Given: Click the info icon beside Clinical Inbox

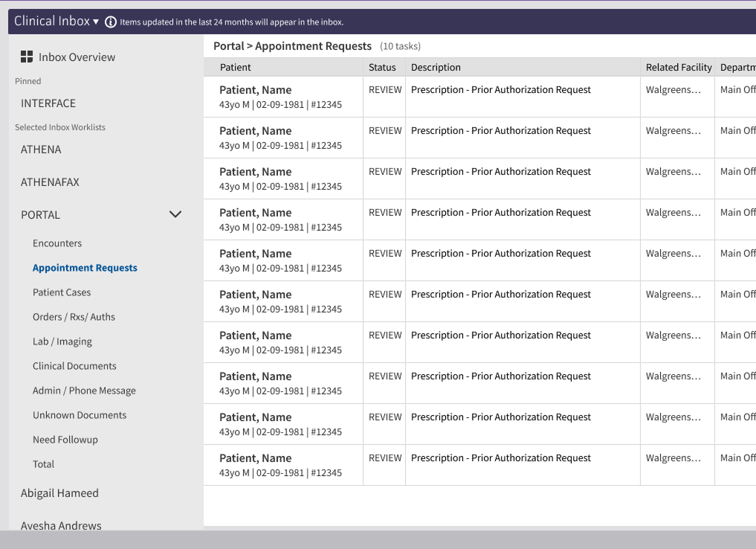Looking at the screenshot, I should (x=111, y=22).
